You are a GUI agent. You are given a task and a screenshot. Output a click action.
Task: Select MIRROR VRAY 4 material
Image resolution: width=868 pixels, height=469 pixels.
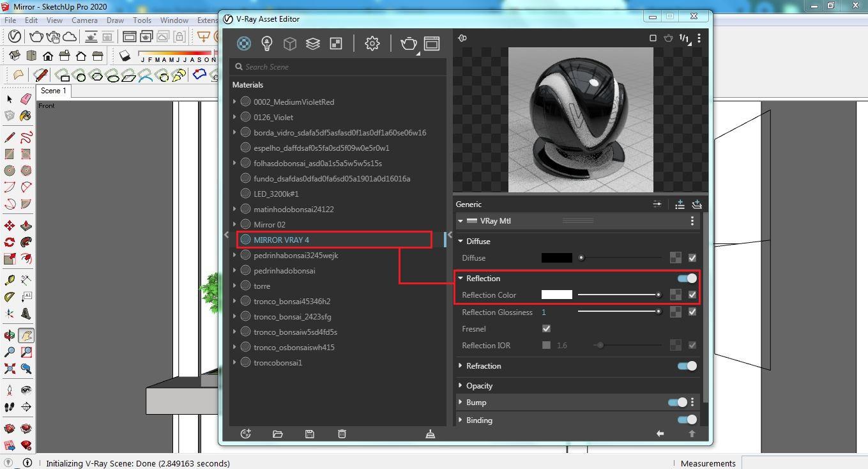pos(335,240)
